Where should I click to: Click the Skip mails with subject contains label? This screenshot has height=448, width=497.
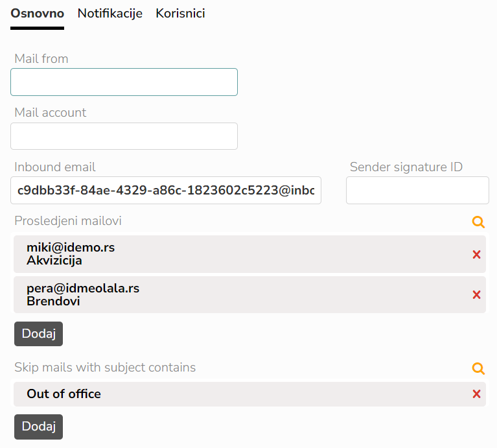105,368
